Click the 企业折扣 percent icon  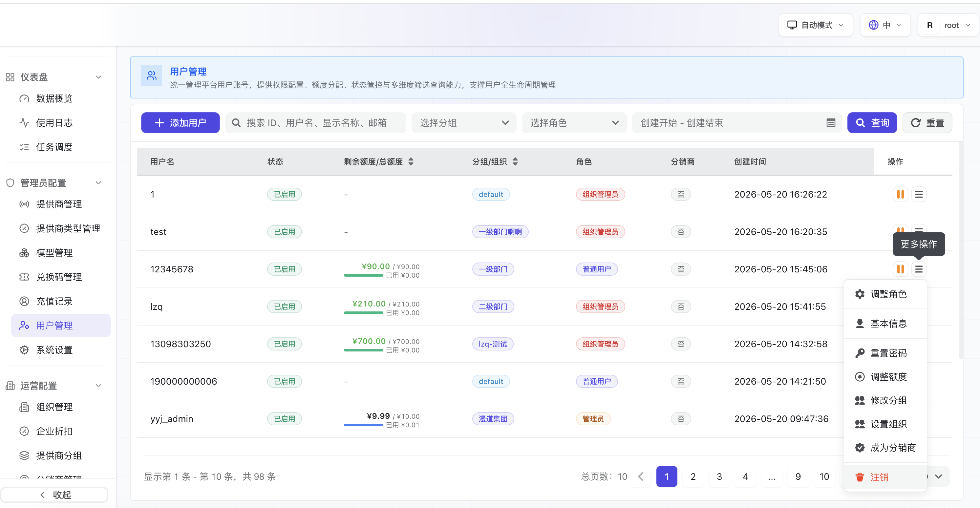[24, 431]
